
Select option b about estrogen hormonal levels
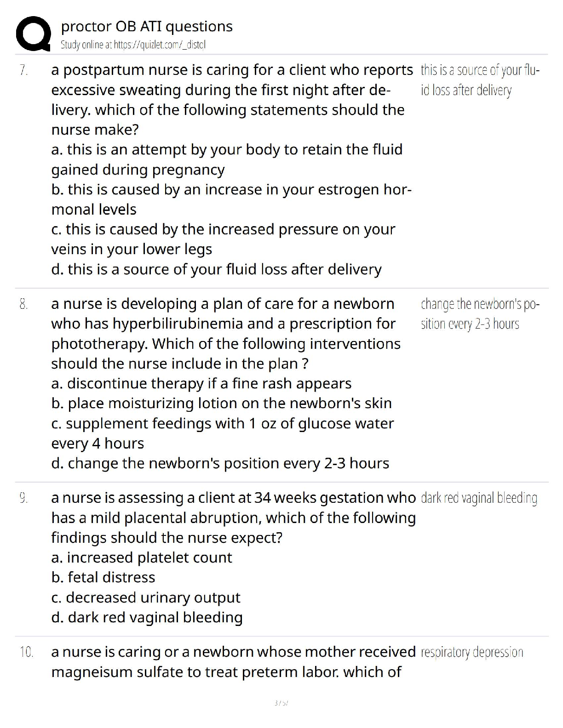pos(231,199)
